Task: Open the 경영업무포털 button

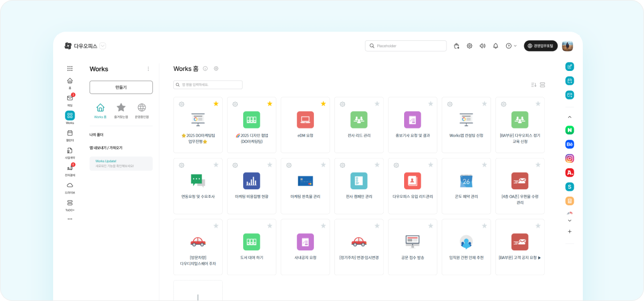Action: [541, 46]
